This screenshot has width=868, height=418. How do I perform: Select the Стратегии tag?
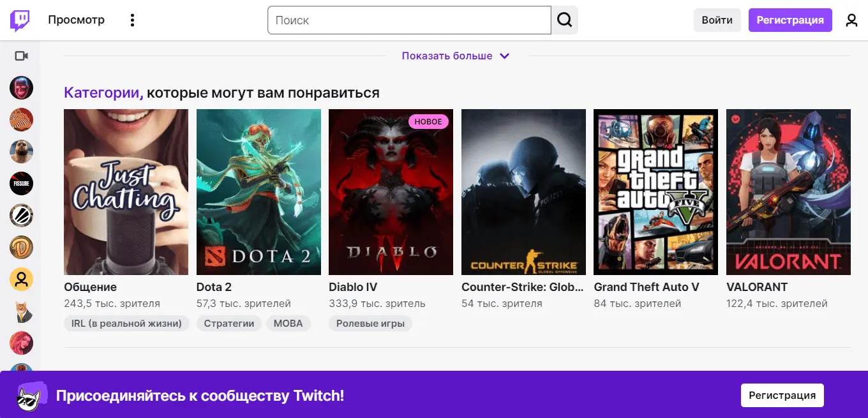[229, 324]
